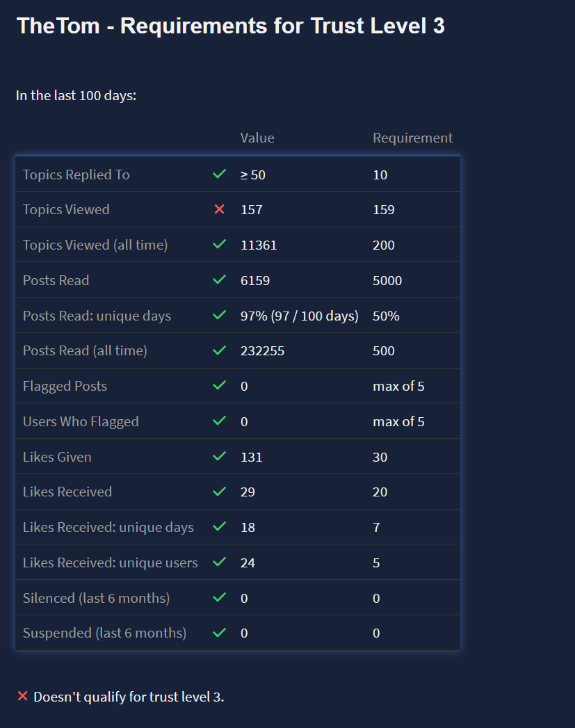Click the 'In the last 100 days' text
This screenshot has height=728, width=575.
pos(76,95)
